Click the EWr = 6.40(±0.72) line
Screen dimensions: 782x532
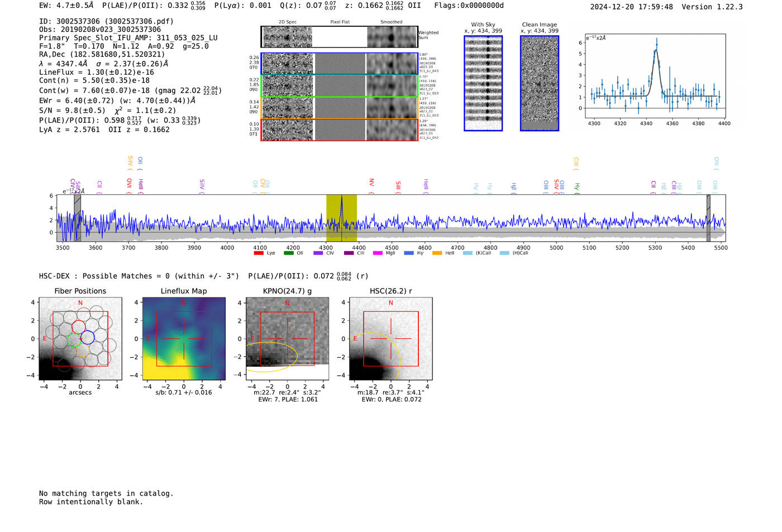click(x=117, y=100)
